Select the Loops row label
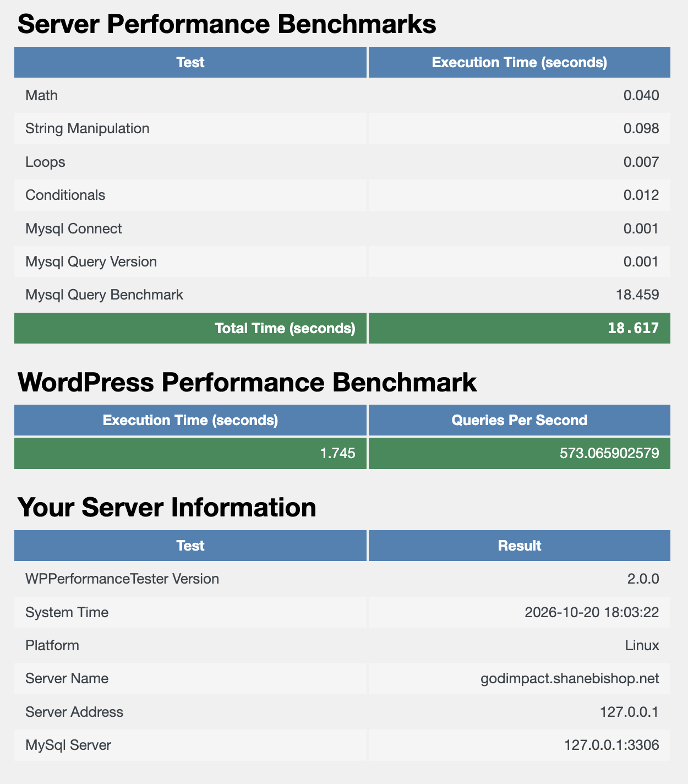This screenshot has height=784, width=688. (46, 162)
